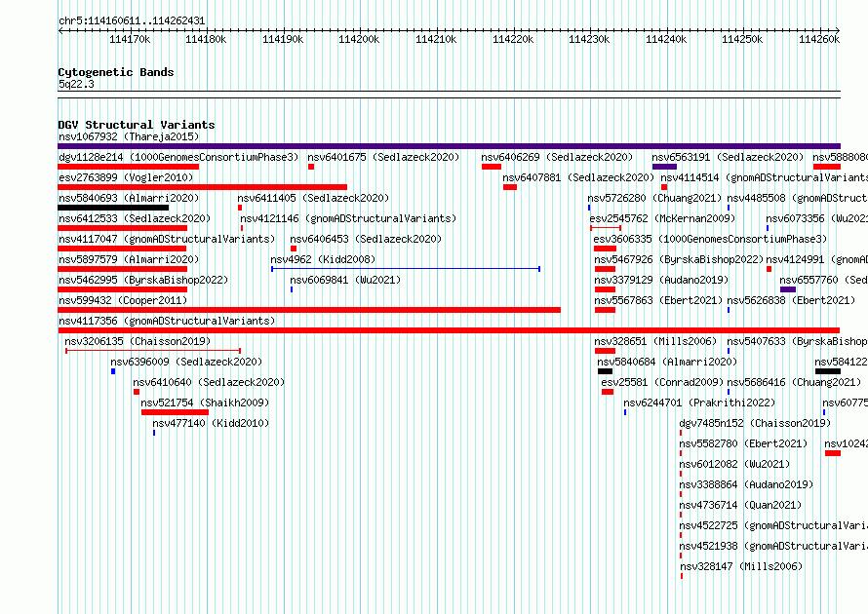Open variant nsv5582780 (Ebert2021)
The image size is (868, 614).
[743, 443]
